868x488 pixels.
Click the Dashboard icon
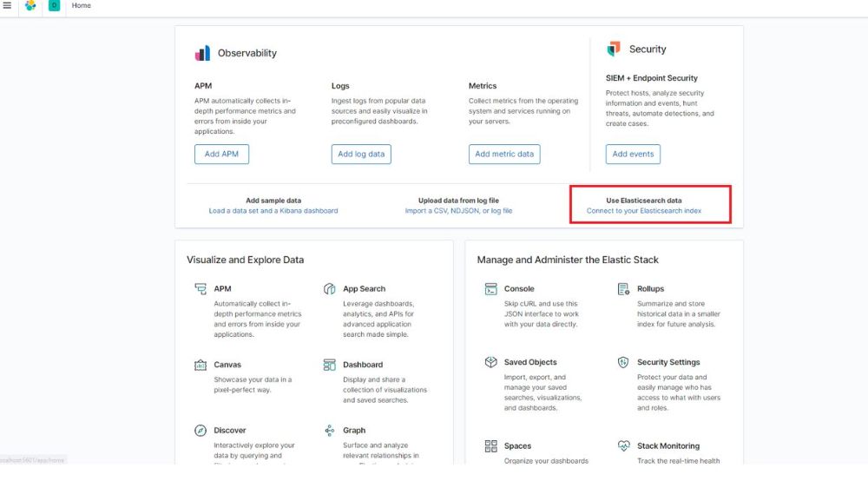(329, 365)
